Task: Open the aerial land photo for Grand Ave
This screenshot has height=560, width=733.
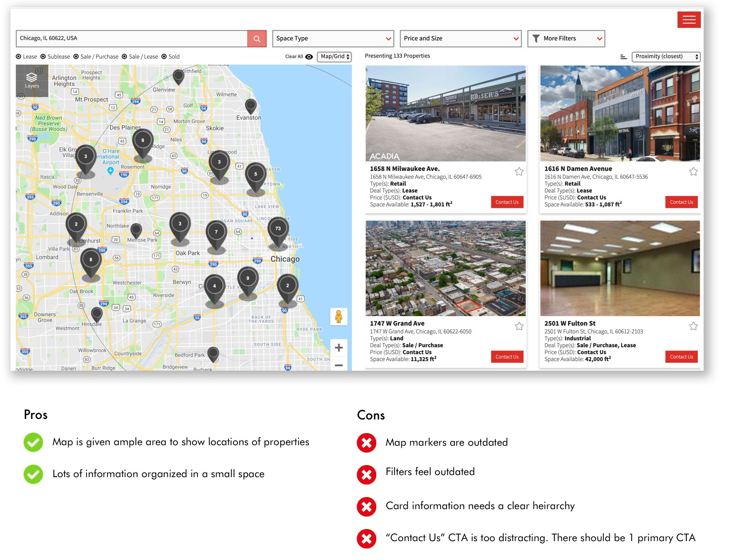Action: (445, 268)
